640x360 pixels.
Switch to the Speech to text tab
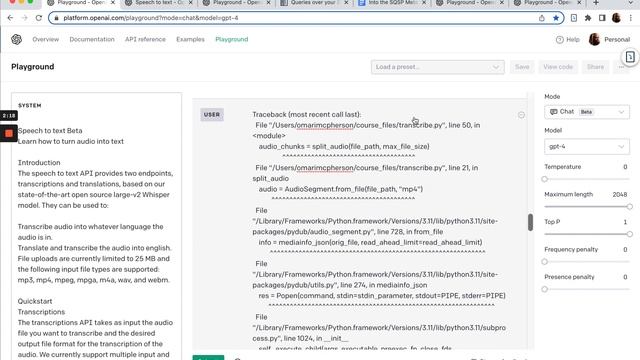[x=159, y=3]
